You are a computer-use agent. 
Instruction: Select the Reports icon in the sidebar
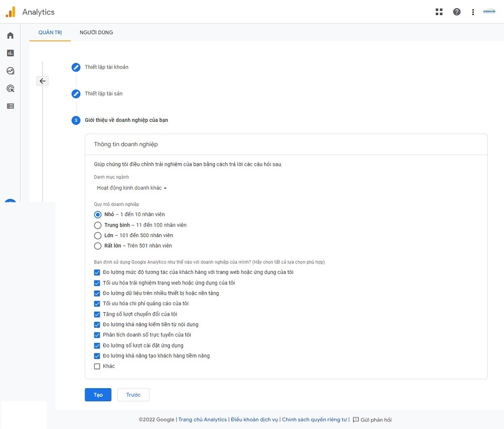click(10, 52)
